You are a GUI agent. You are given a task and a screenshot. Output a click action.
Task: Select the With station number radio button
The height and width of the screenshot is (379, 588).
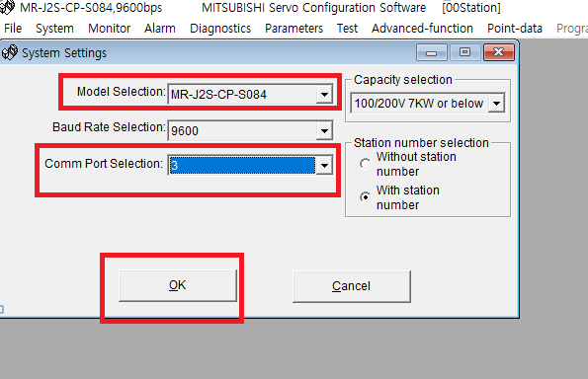point(365,197)
